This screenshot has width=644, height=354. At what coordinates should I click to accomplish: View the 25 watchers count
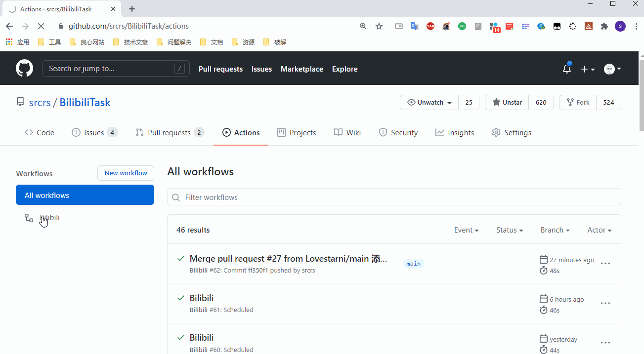click(469, 103)
